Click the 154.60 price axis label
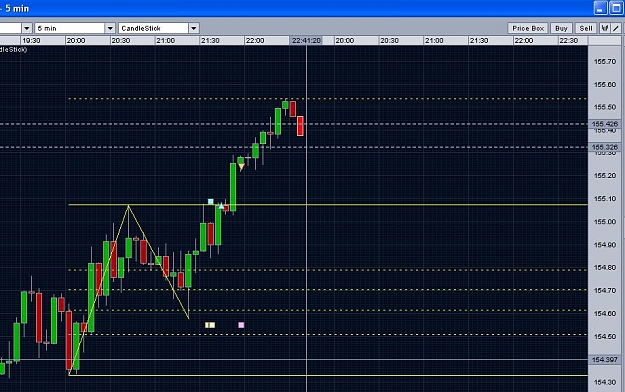 (x=605, y=313)
